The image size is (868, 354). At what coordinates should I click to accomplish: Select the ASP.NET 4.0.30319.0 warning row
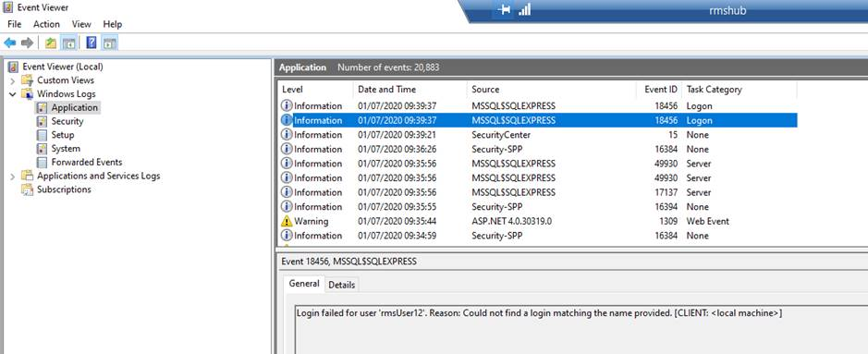pyautogui.click(x=537, y=221)
